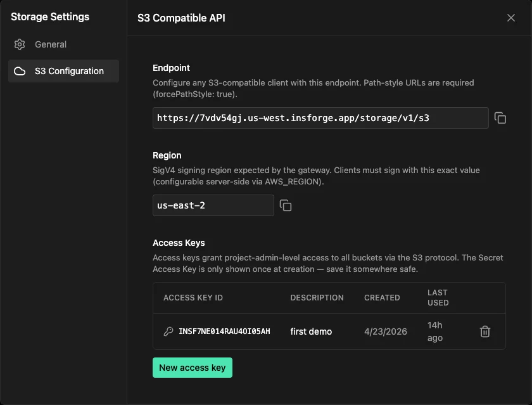This screenshot has width=532, height=405.
Task: Click inside the region text field
Action: coord(213,205)
